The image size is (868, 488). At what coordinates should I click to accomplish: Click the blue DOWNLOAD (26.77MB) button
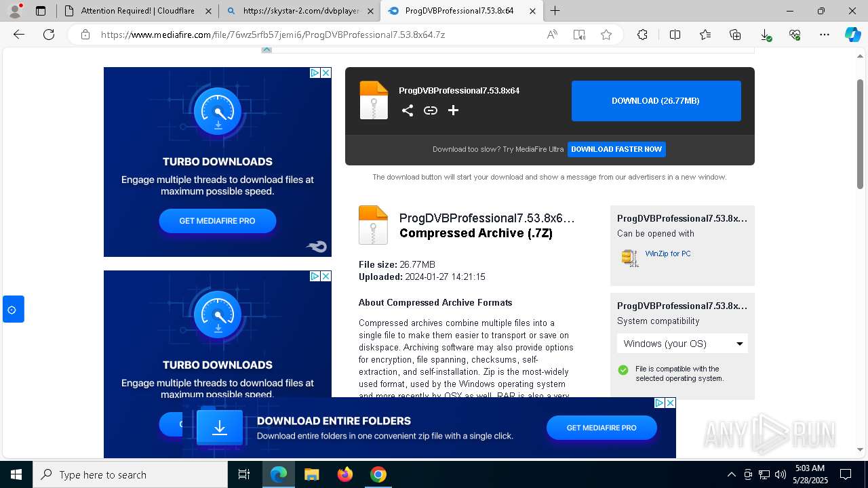click(x=656, y=101)
